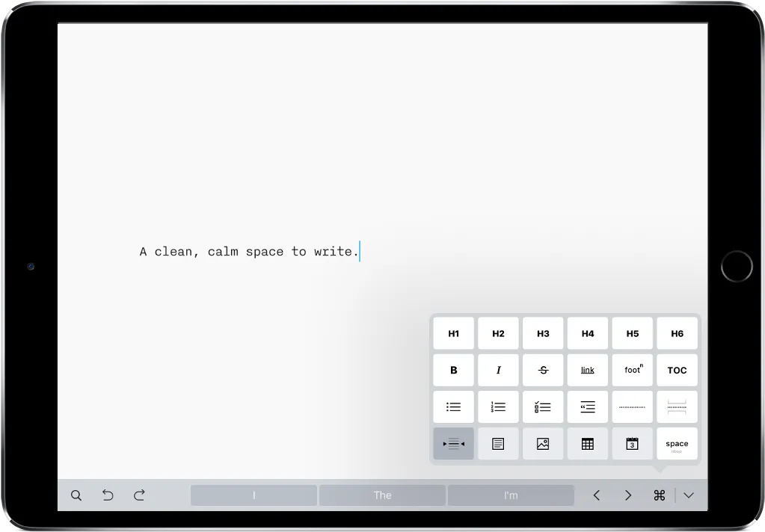Toggle italic formatting

(498, 370)
